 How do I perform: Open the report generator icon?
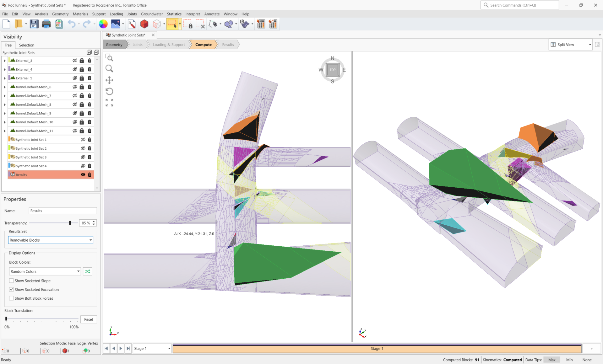coord(58,24)
